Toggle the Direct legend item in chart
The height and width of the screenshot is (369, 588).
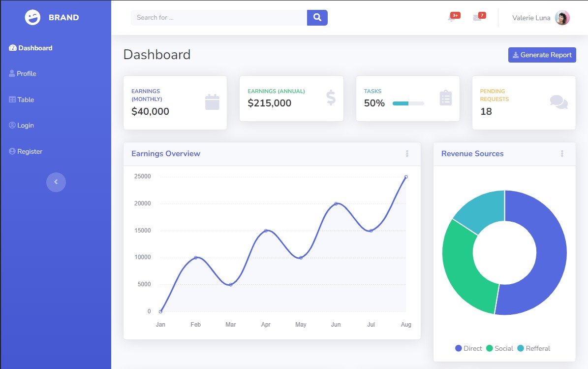(468, 348)
